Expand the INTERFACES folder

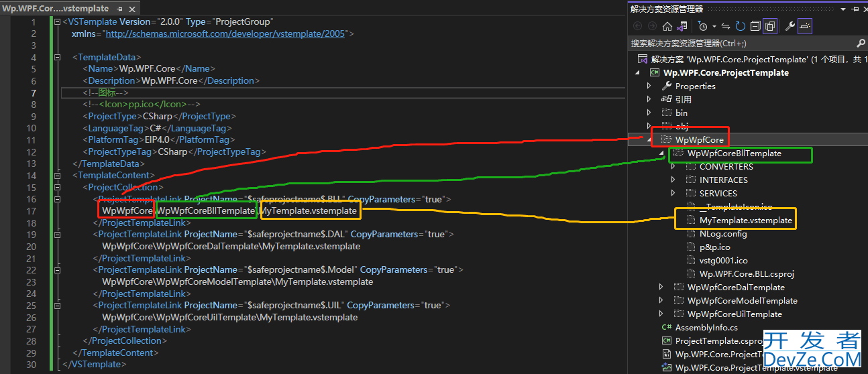(673, 180)
